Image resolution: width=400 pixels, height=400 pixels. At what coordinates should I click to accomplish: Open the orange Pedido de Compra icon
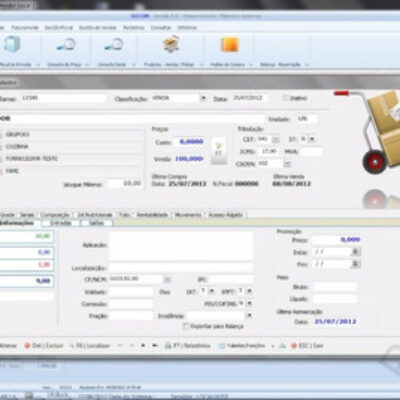point(230,45)
